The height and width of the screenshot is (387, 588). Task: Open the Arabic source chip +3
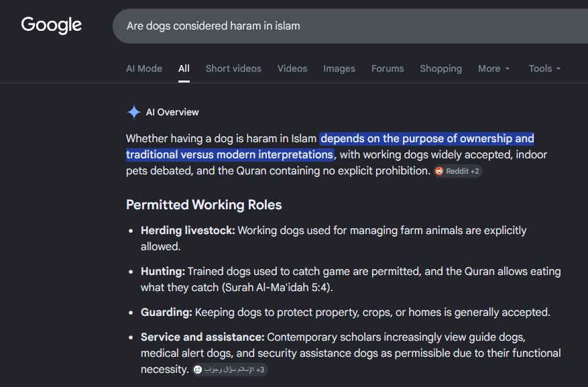click(230, 370)
